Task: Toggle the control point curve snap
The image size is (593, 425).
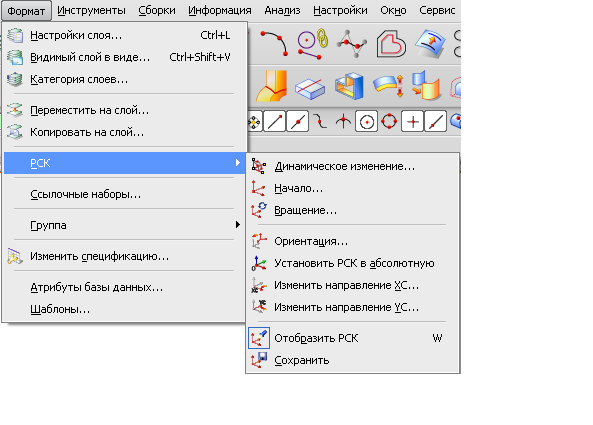Action: pos(321,121)
